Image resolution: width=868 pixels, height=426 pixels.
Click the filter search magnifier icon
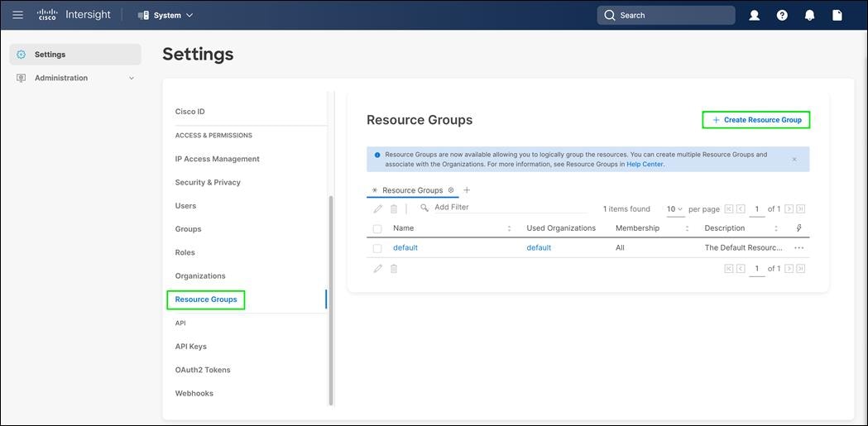[x=424, y=208]
